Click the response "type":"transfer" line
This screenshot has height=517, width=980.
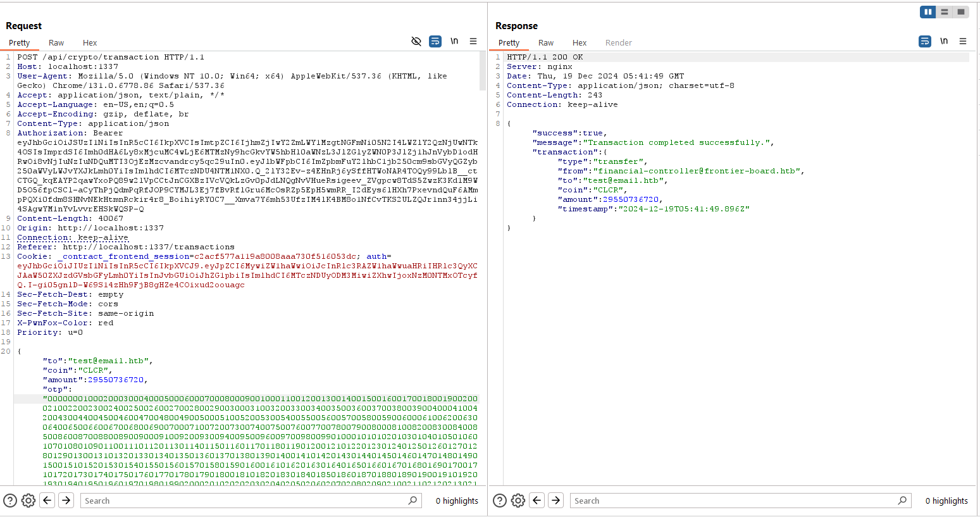[x=603, y=161]
